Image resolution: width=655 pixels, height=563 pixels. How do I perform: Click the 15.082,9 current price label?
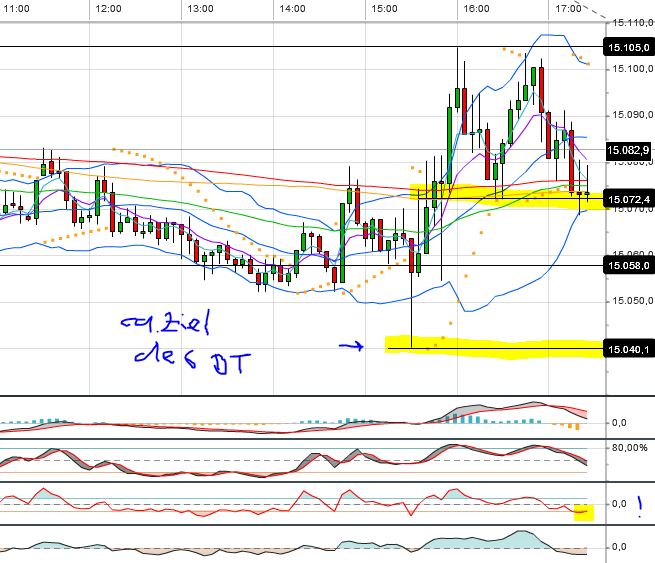(x=629, y=150)
